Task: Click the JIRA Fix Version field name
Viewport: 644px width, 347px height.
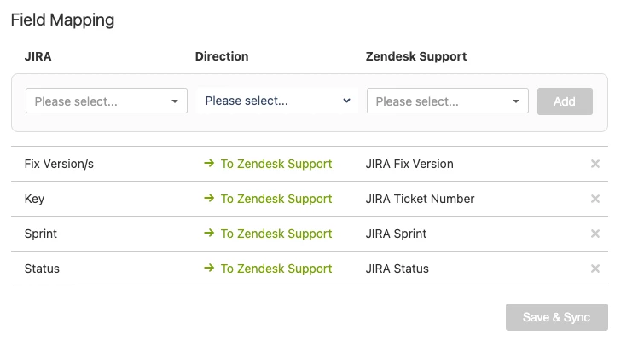Action: (x=409, y=164)
